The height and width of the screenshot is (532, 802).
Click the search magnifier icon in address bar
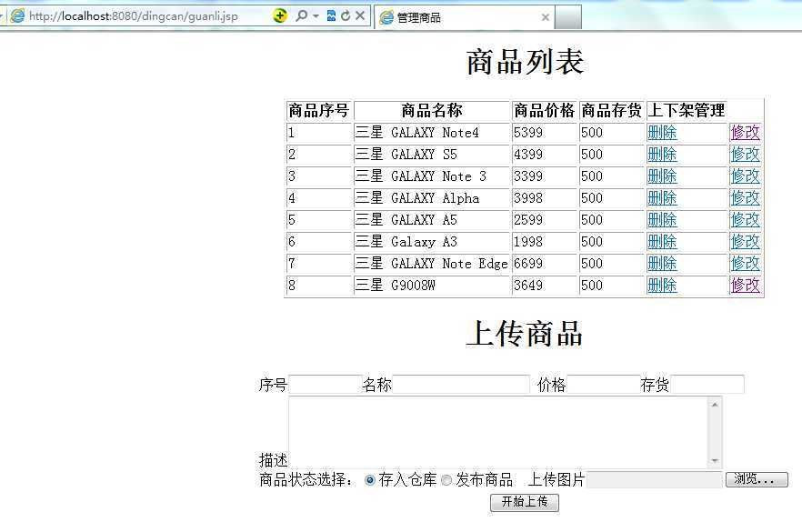pos(302,15)
